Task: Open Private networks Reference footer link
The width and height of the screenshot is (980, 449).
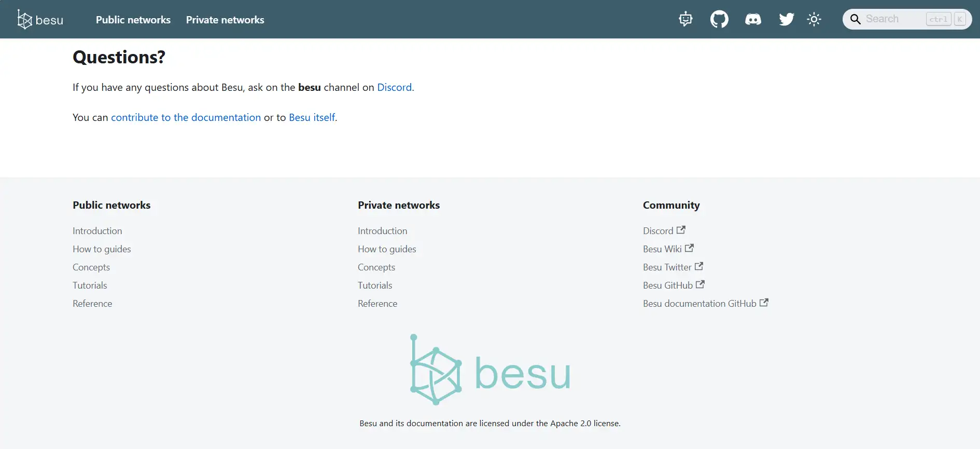Action: pyautogui.click(x=377, y=304)
